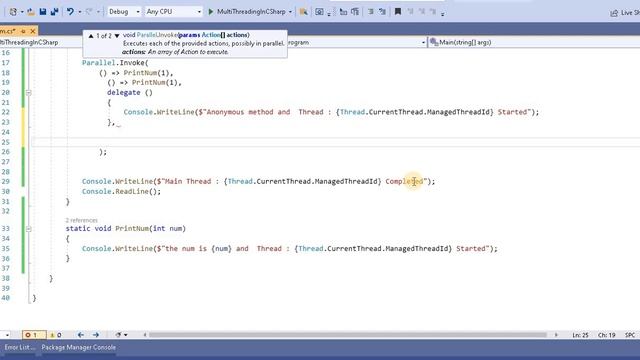Image resolution: width=640 pixels, height=360 pixels.
Task: Click the Redo toolbar icon
Action: tap(89, 12)
